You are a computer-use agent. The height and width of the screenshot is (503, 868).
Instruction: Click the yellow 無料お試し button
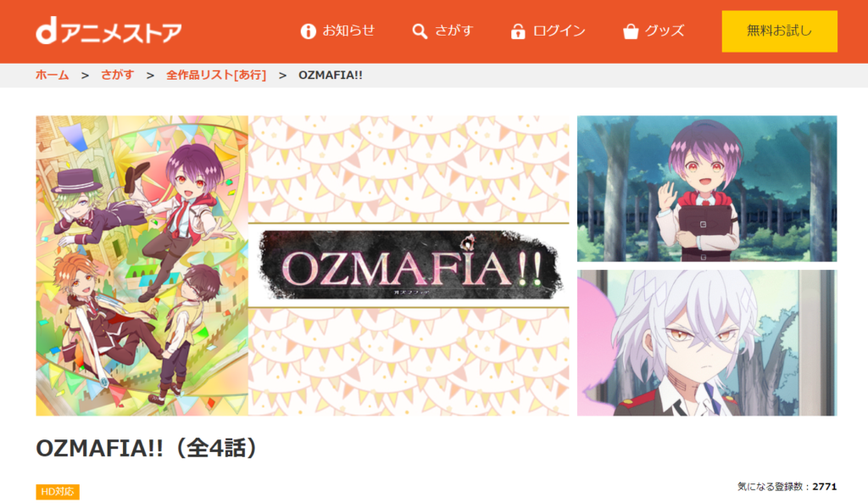click(x=780, y=31)
